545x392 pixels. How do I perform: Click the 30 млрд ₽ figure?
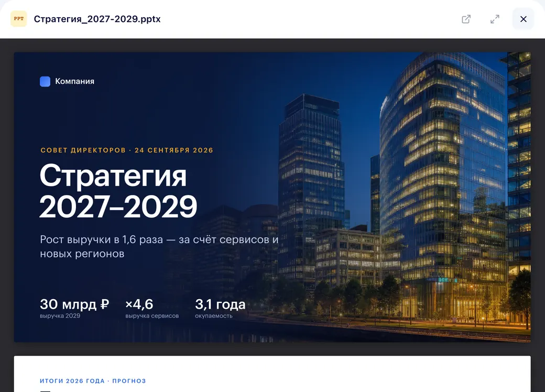(x=74, y=304)
